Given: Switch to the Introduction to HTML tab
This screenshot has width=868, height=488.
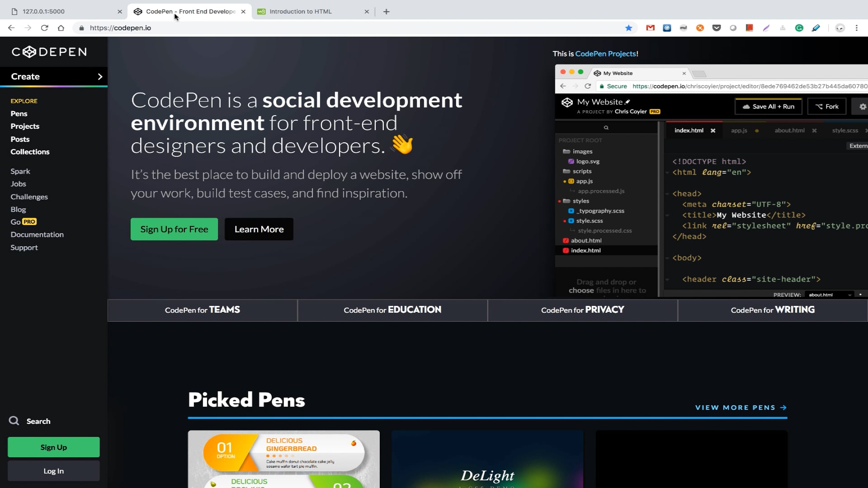Looking at the screenshot, I should pyautogui.click(x=301, y=12).
